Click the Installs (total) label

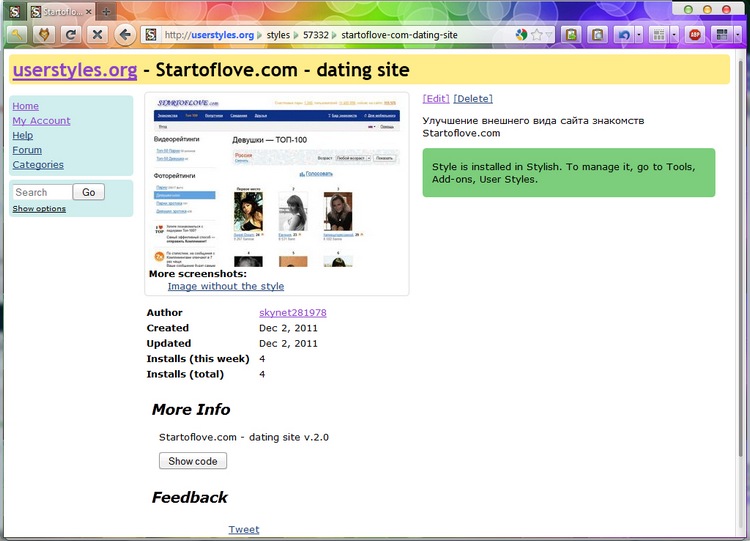click(x=185, y=374)
